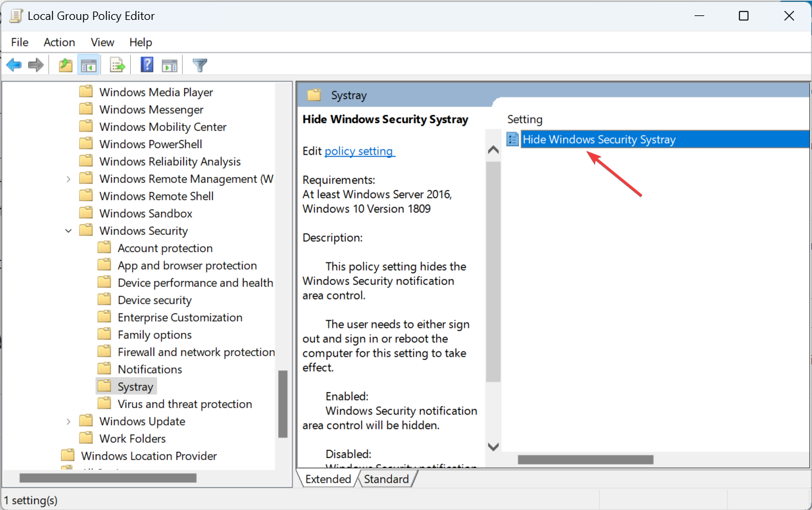The width and height of the screenshot is (812, 510).
Task: Open the File menu
Action: [x=20, y=42]
